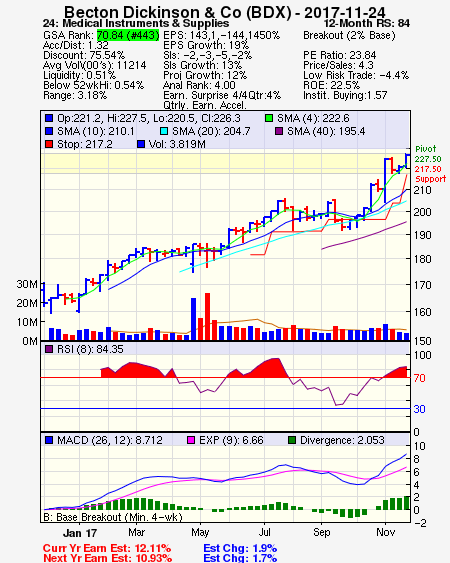Click the tall blue volume bar in late April

193,319
